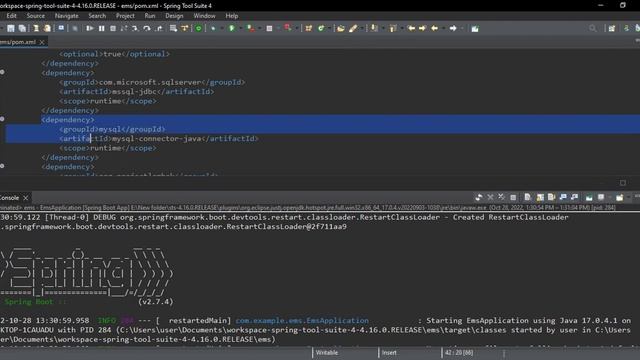Click the pencil annotation toolbar icon
Screen dimensions: 640x360
point(353,28)
